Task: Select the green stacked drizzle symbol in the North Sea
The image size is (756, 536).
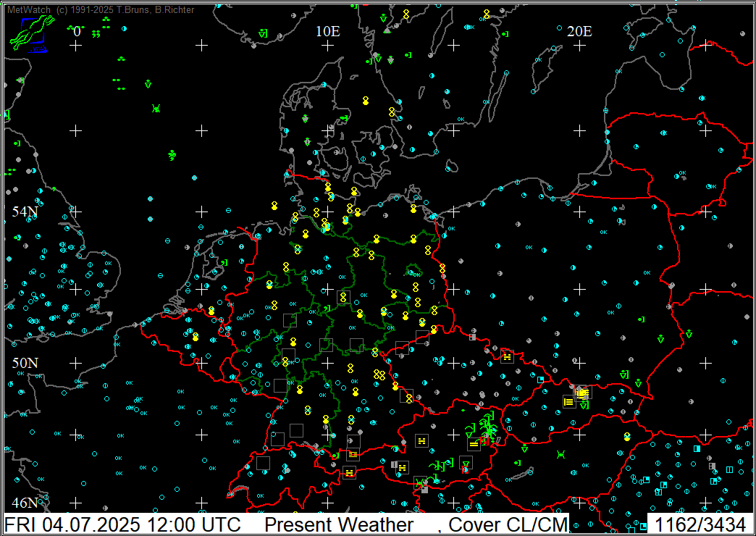Action: 172,155
